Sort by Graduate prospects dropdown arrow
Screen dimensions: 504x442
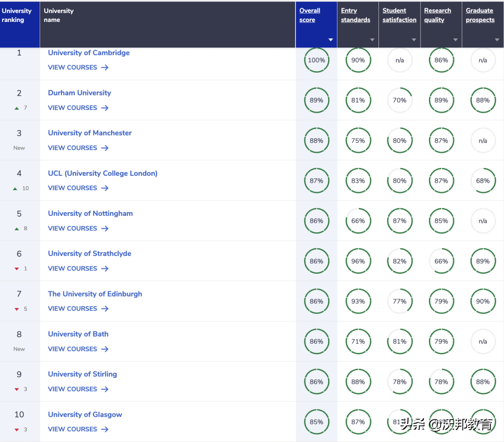(497, 40)
